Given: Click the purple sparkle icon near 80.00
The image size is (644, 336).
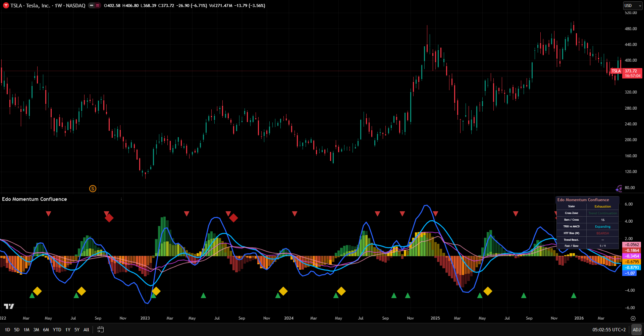Looking at the screenshot, I should (619, 189).
